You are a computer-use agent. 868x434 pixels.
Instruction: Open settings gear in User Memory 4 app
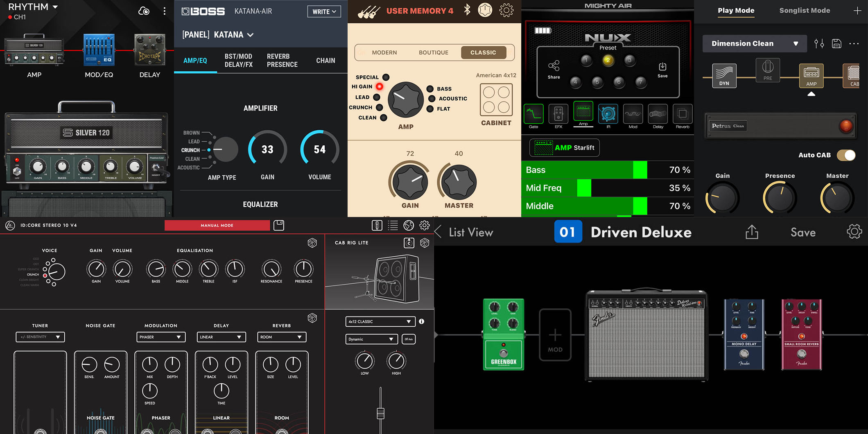(506, 10)
